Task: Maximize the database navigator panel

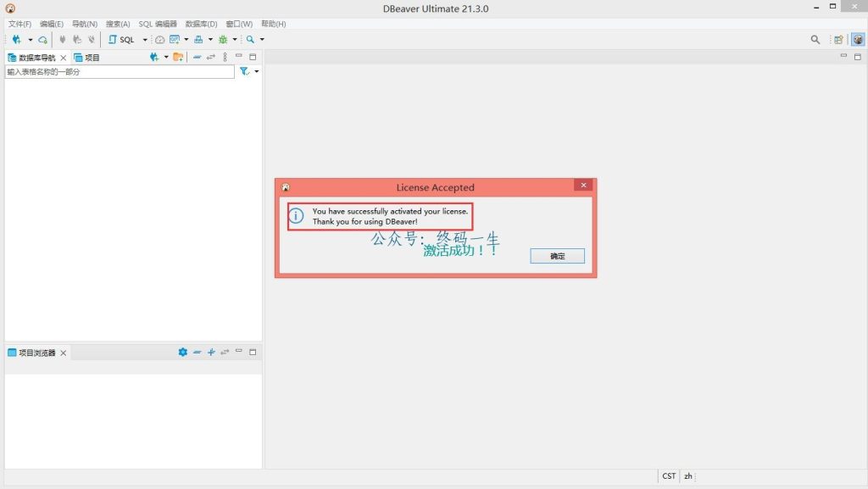Action: coord(253,57)
